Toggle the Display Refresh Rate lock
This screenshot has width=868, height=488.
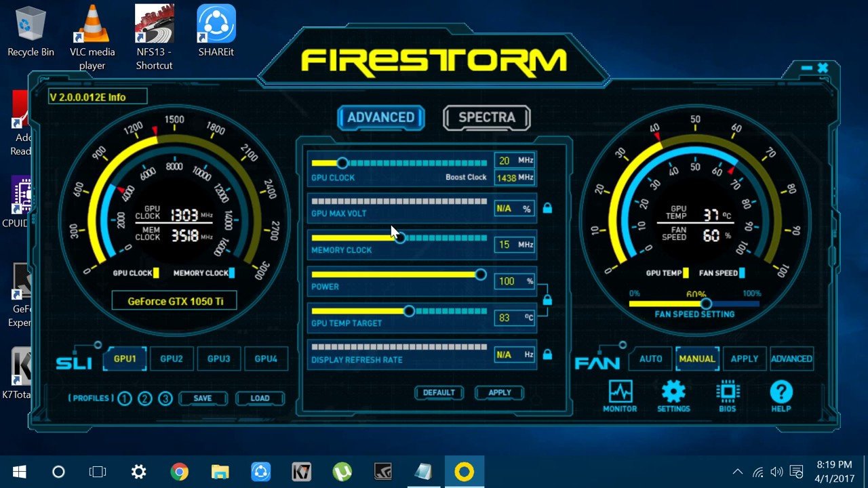click(547, 354)
